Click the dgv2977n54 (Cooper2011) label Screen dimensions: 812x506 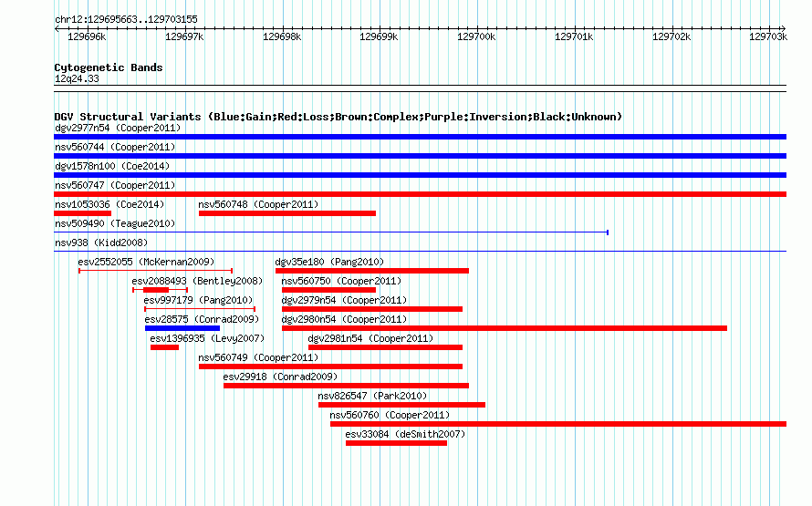pos(118,128)
